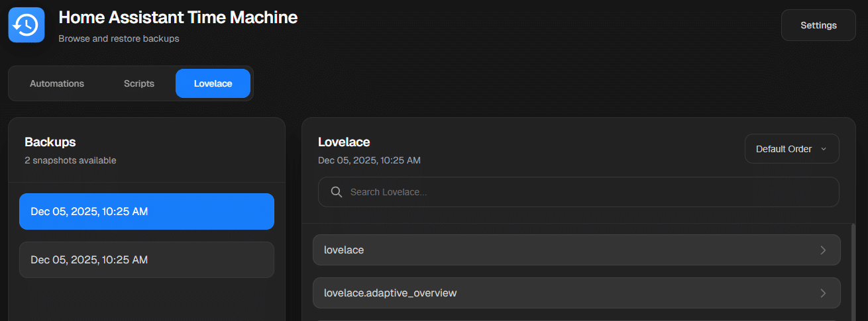The image size is (868, 321).
Task: Expand the lovelace.adaptive_overview entry
Action: (x=575, y=293)
